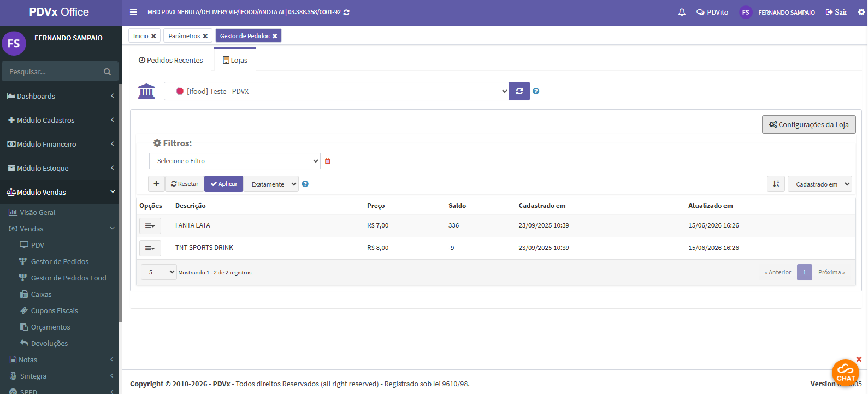Open options menu for TNT SPORTS DRINK row
Viewport: 868px width, 395px height.
coord(150,248)
